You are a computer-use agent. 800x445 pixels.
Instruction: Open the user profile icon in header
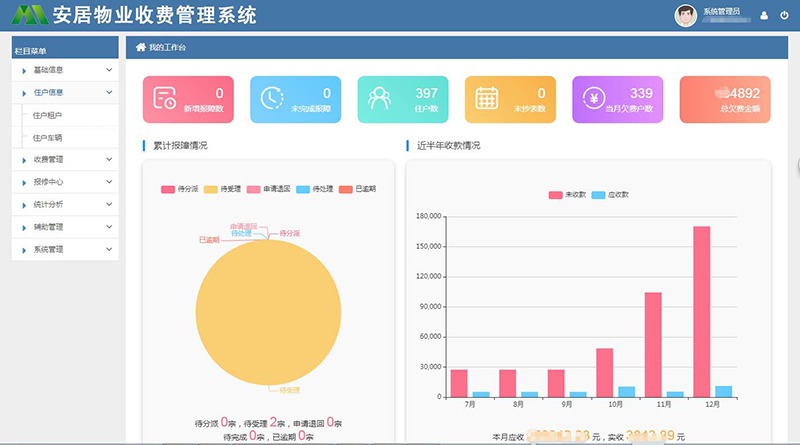click(x=764, y=15)
